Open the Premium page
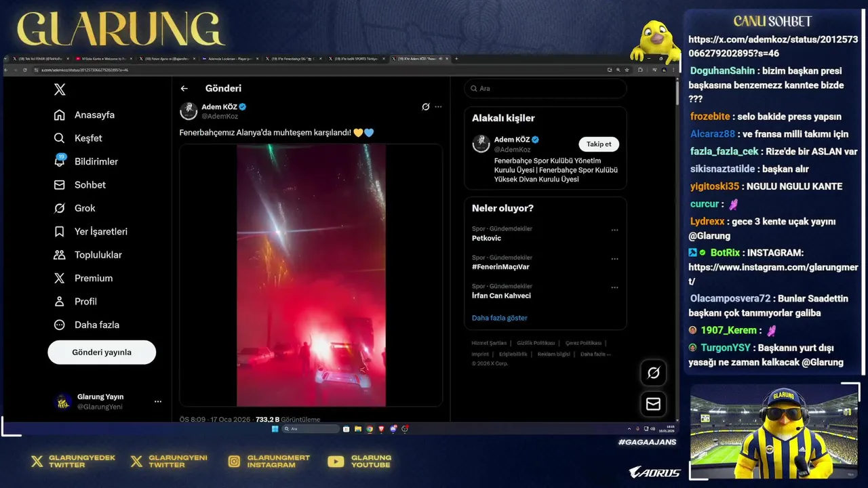The width and height of the screenshot is (868, 488). pyautogui.click(x=83, y=278)
